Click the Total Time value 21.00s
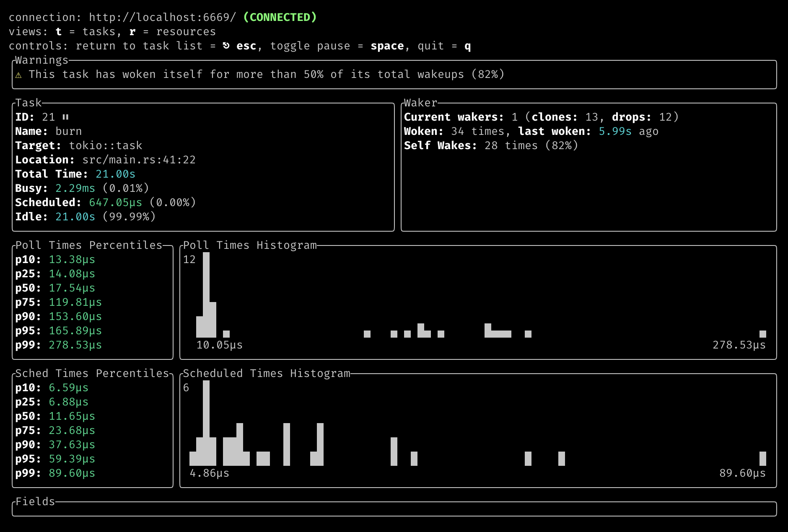This screenshot has width=788, height=532. pyautogui.click(x=116, y=174)
